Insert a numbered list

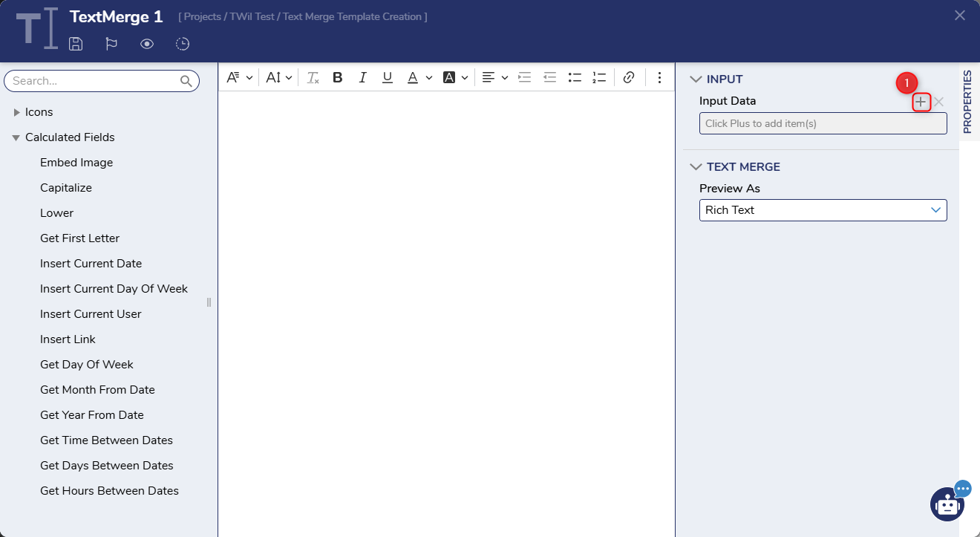click(599, 77)
